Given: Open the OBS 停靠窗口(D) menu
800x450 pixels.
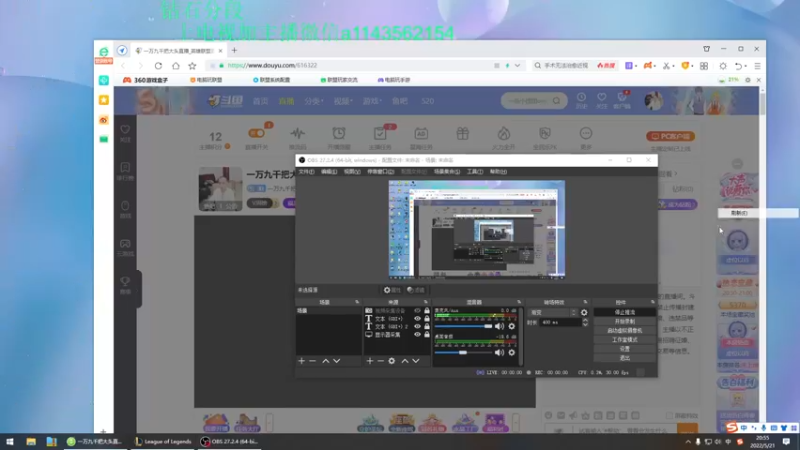Looking at the screenshot, I should click(x=381, y=172).
